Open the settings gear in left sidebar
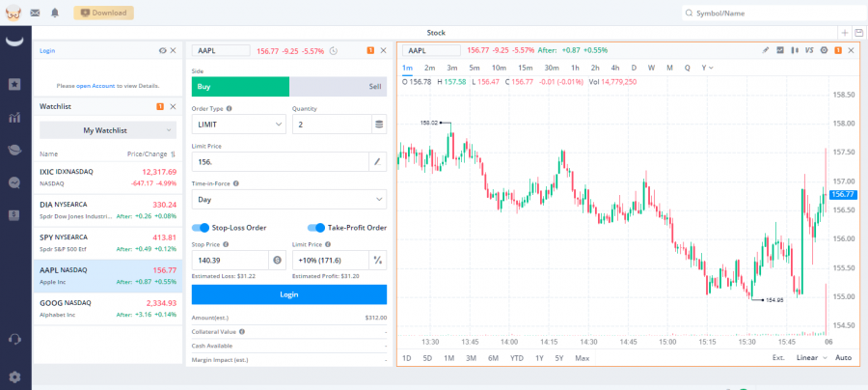The height and width of the screenshot is (390, 868). pos(14,376)
